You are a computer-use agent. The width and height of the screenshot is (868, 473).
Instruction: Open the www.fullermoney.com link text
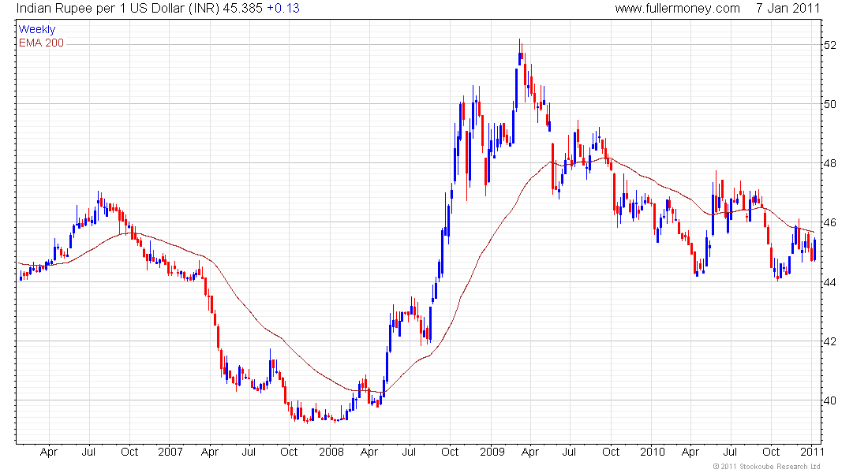[x=678, y=9]
